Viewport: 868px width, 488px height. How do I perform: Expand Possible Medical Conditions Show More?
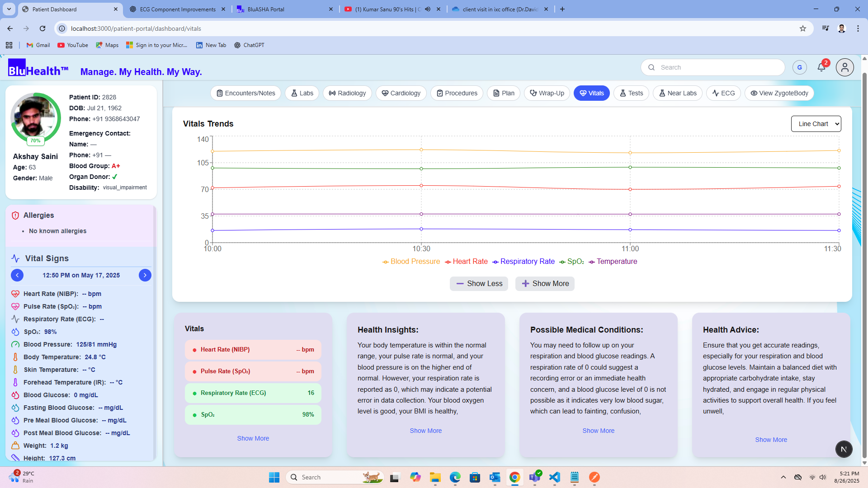598,431
